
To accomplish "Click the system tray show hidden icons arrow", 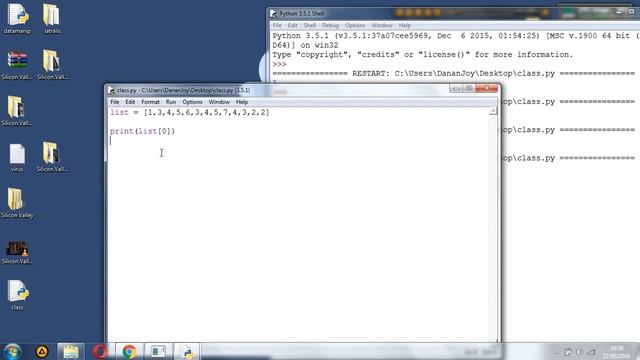I will (x=557, y=352).
